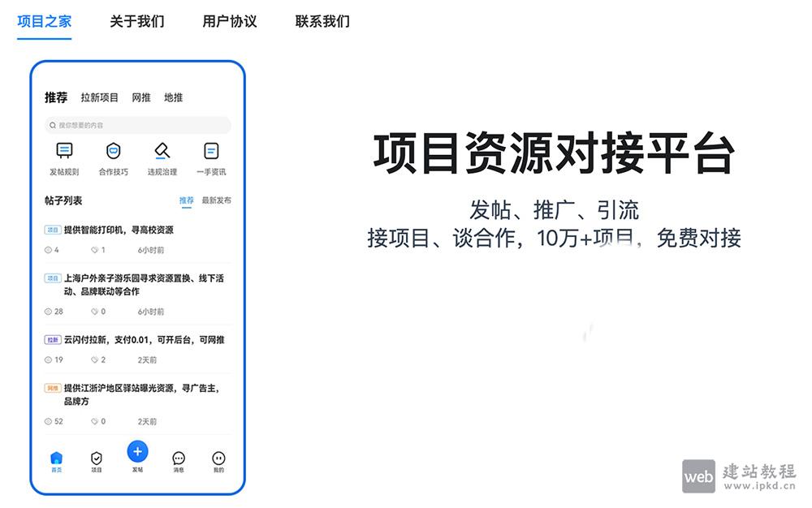Click the search input field
This screenshot has height=508, width=812.
tap(138, 126)
